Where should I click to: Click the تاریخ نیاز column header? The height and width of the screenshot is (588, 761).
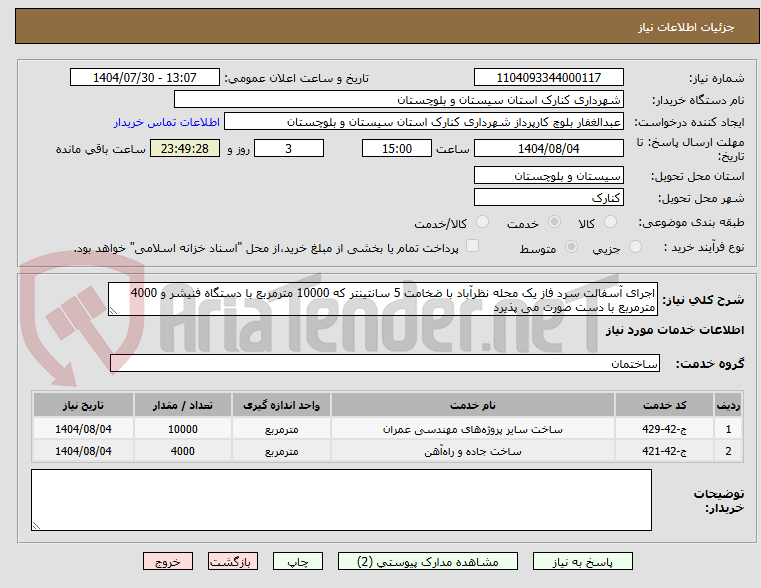point(83,405)
